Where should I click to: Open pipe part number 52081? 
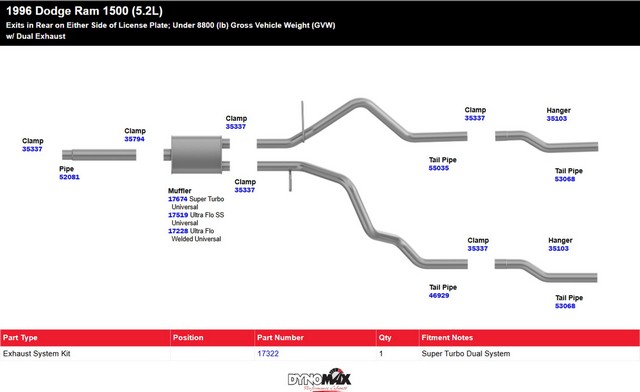click(69, 177)
